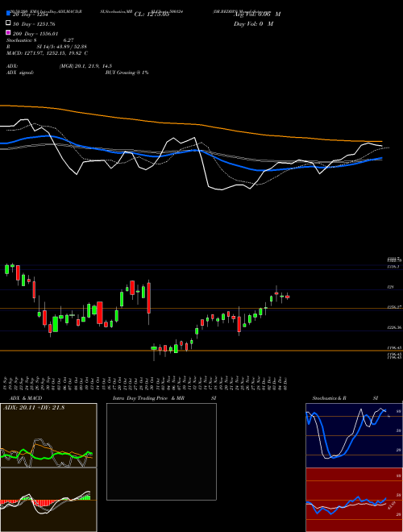Viewport: 403px width, 532px height.
Task: Click the white 50 Day legend swatch
Action: pyautogui.click(x=9, y=23)
